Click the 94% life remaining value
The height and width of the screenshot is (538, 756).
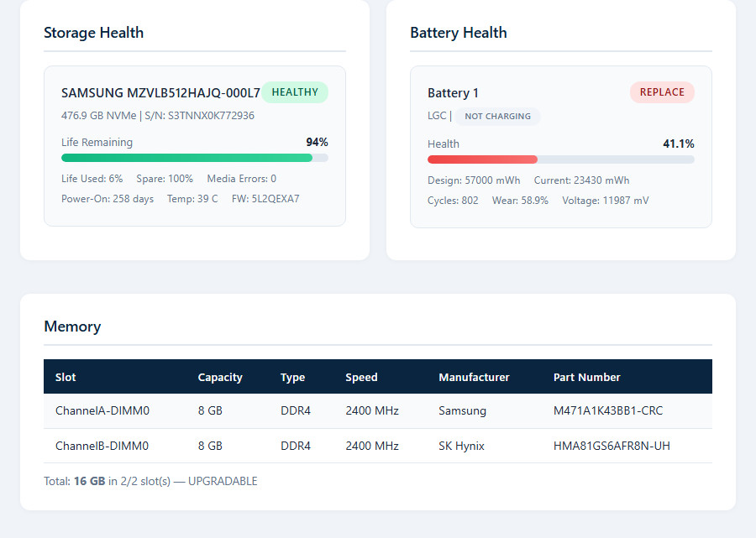317,142
